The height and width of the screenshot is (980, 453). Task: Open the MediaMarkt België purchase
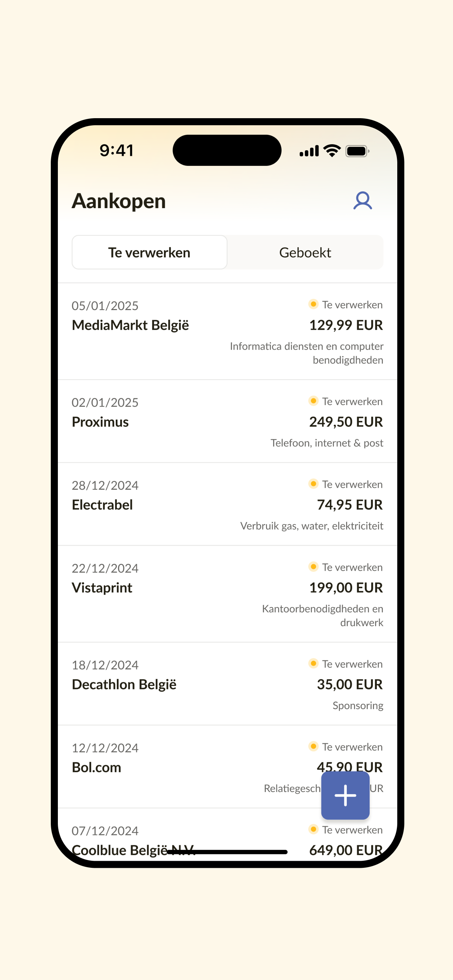click(228, 331)
